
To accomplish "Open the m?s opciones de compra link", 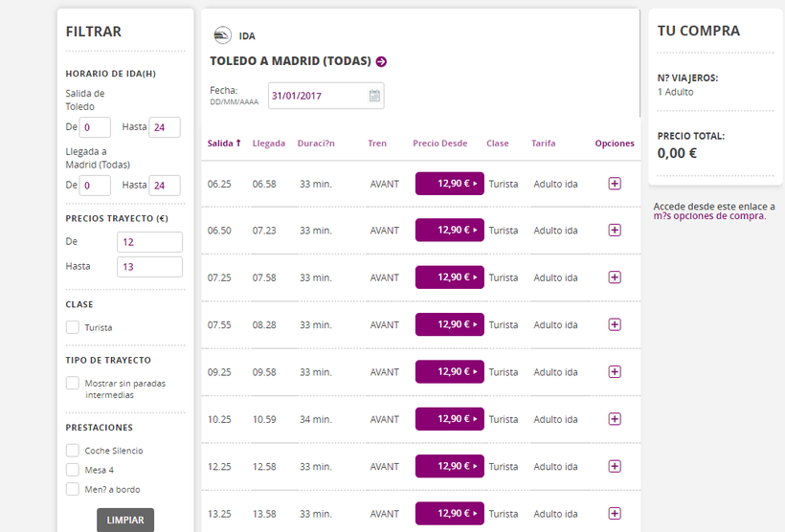I will click(709, 216).
